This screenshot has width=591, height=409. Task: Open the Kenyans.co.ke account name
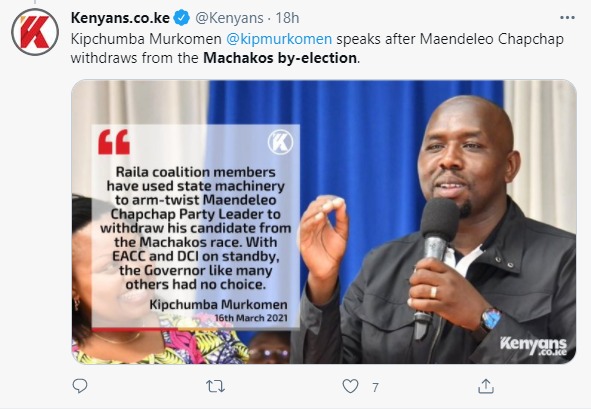click(120, 18)
